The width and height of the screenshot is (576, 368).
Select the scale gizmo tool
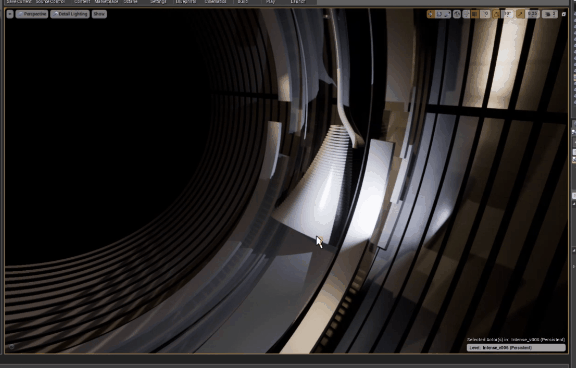[x=447, y=14]
